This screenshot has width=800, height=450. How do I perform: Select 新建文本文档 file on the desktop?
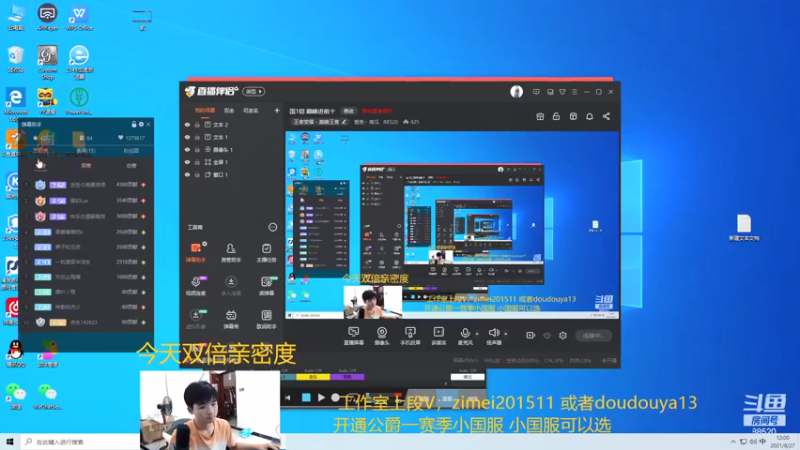pyautogui.click(x=744, y=228)
